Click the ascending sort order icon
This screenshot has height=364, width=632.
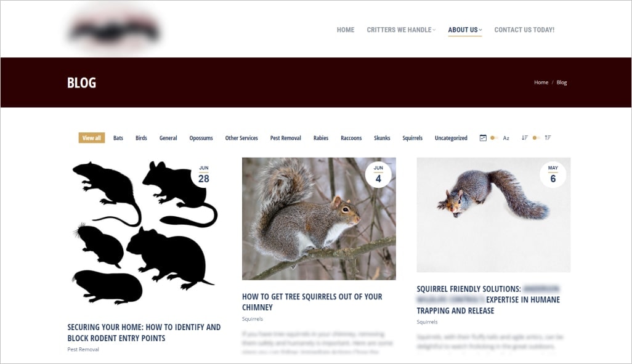548,138
